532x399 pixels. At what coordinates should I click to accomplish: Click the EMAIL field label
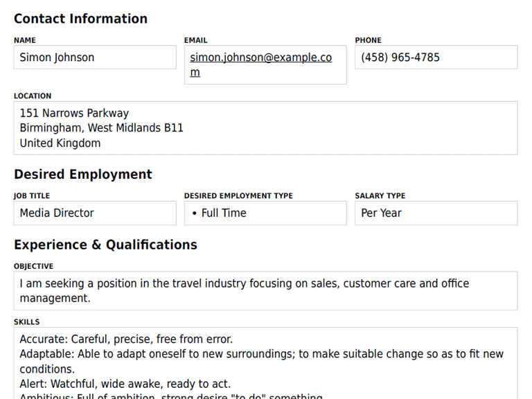[196, 40]
